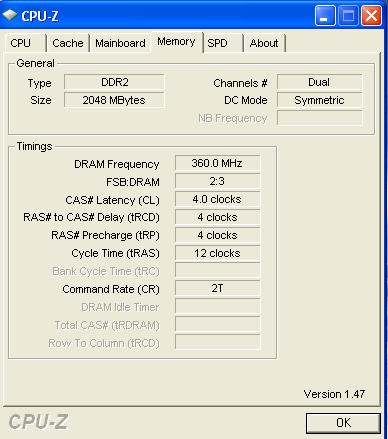
Task: Click the FSB:DRAM label
Action: click(x=133, y=182)
